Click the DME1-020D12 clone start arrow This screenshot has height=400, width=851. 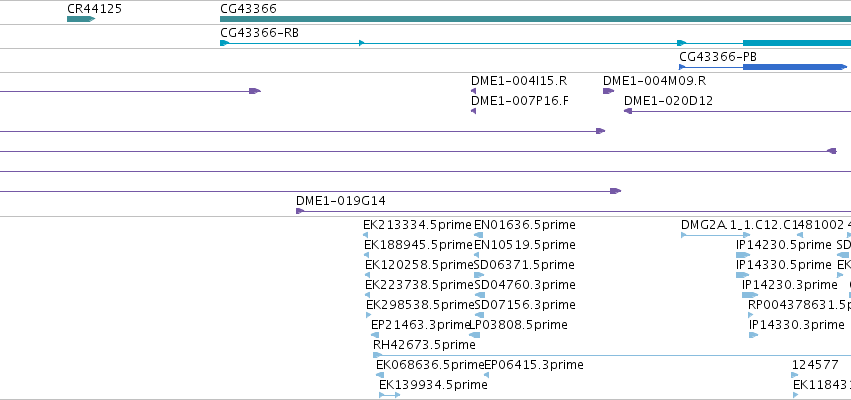[628, 111]
